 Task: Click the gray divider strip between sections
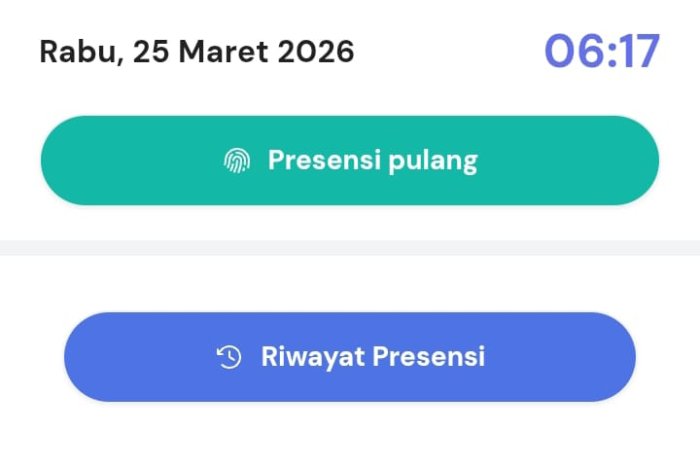click(350, 247)
